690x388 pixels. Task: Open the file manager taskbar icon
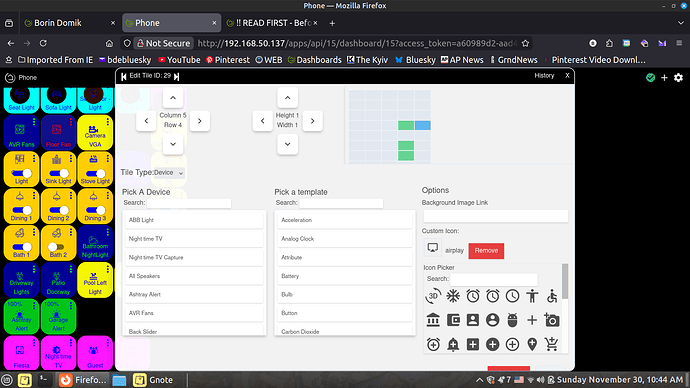coord(119,380)
